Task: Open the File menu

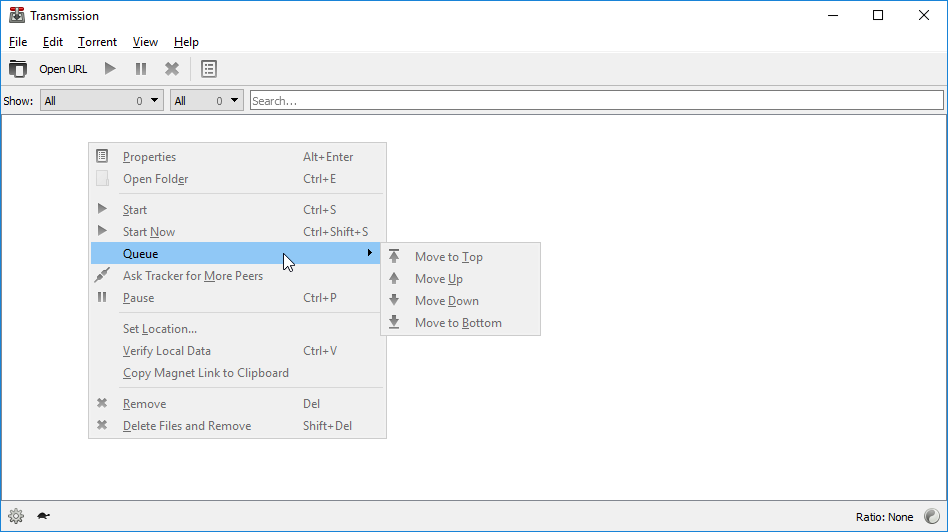Action: tap(18, 42)
